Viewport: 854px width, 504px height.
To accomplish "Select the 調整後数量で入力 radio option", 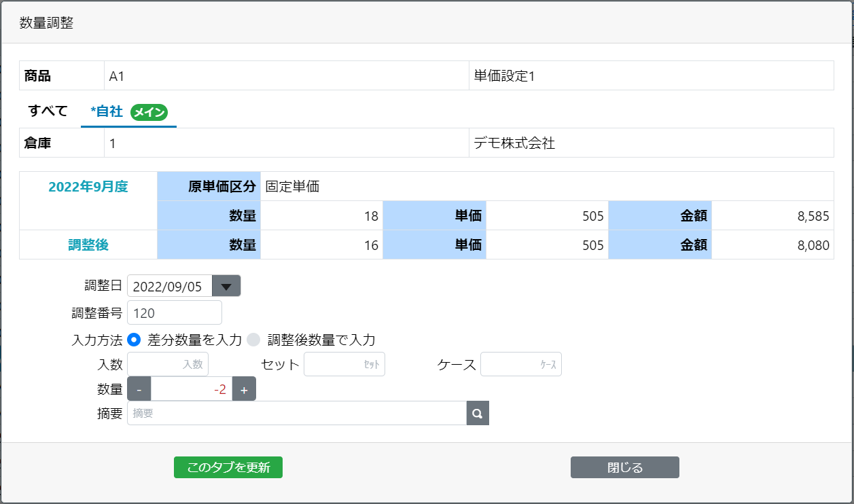I will [253, 340].
